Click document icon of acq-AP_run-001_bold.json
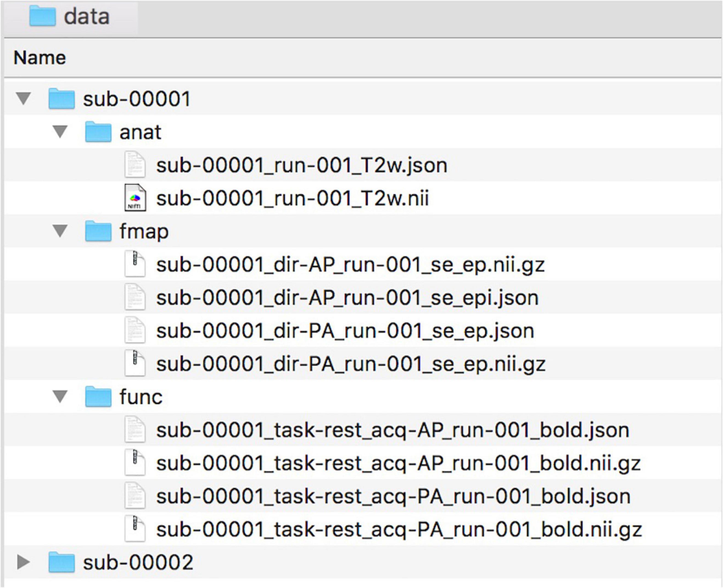The width and height of the screenshot is (723, 588). click(135, 430)
